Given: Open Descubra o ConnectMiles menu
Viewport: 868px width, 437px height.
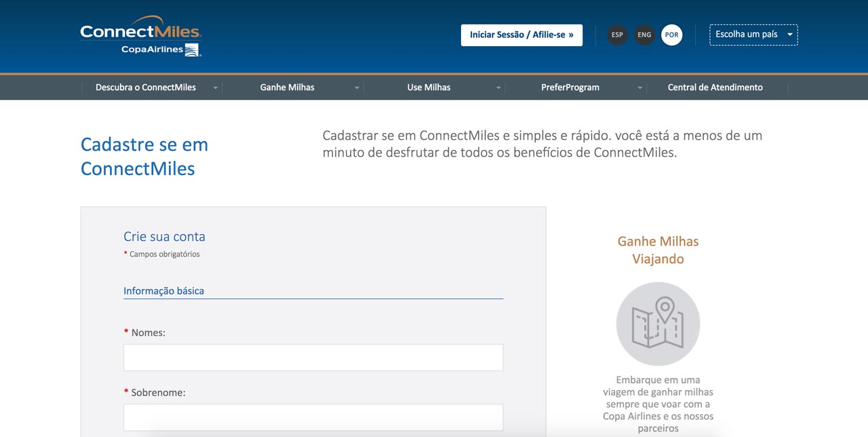Looking at the screenshot, I should pos(146,88).
